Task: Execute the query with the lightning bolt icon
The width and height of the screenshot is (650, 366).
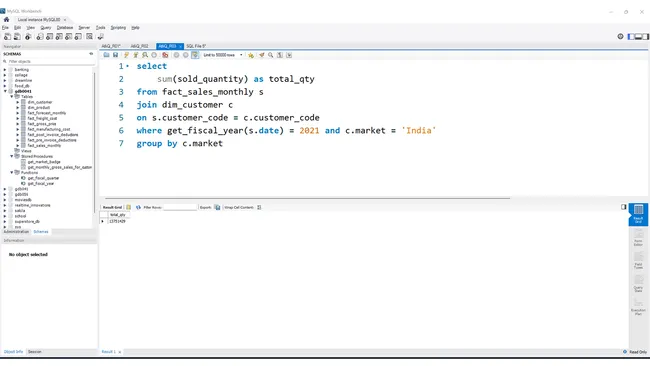Action: 126,55
